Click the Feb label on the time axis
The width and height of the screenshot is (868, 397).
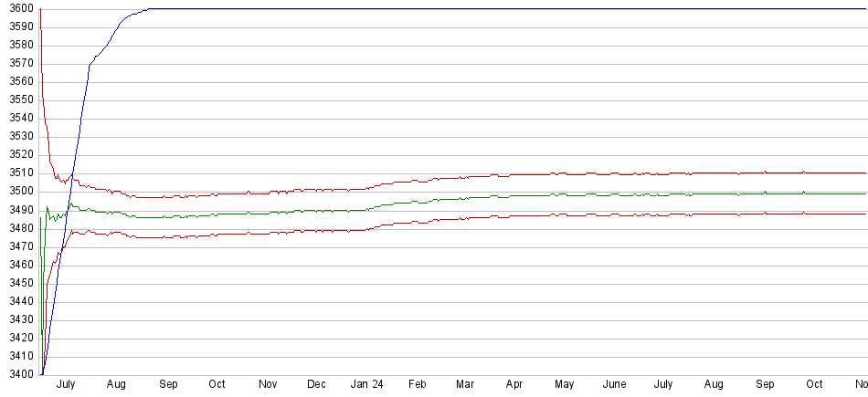(x=418, y=385)
